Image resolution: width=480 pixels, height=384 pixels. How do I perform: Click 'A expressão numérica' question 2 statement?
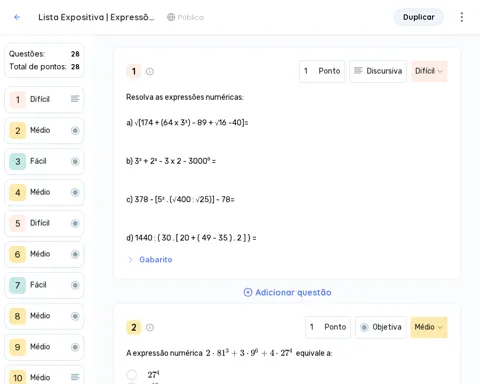[229, 353]
